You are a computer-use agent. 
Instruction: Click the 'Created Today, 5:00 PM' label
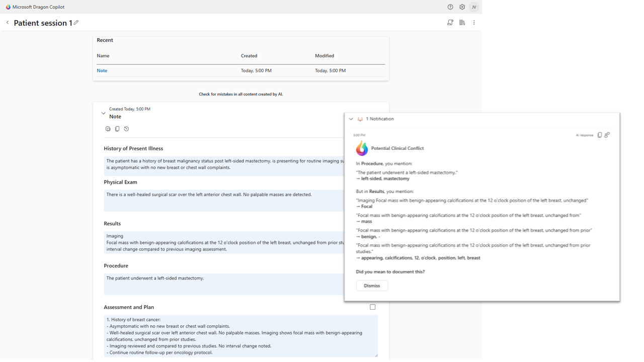pyautogui.click(x=130, y=109)
